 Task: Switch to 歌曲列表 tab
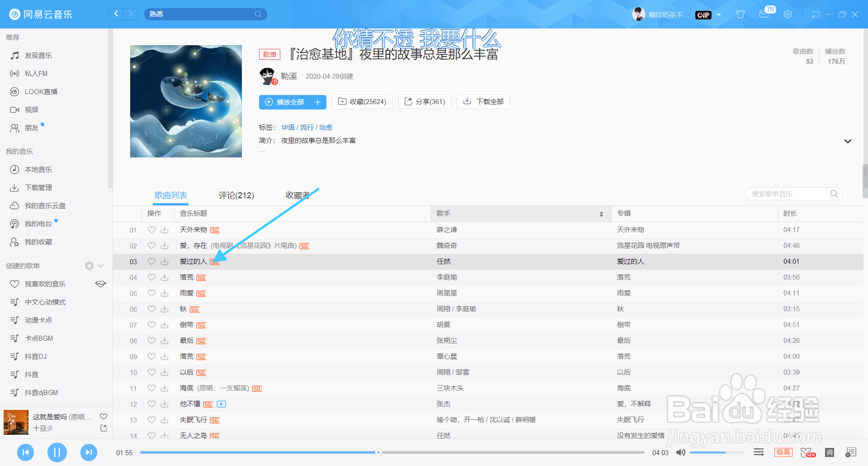click(x=171, y=195)
